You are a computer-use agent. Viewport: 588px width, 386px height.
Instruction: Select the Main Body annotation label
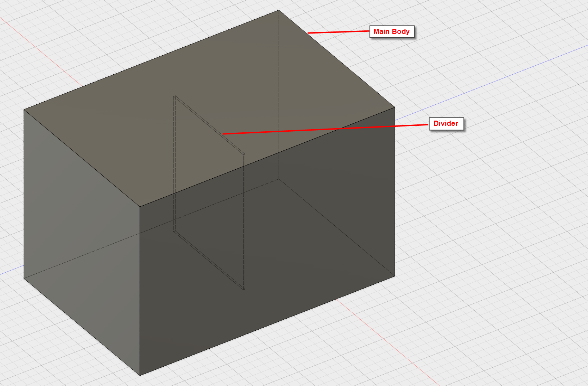pyautogui.click(x=391, y=31)
